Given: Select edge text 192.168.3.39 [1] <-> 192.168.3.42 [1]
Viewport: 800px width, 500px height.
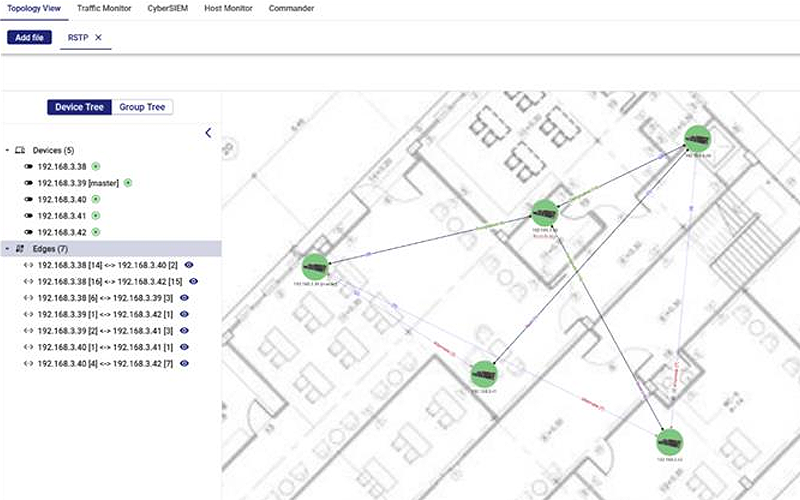Looking at the screenshot, I should coord(105,314).
